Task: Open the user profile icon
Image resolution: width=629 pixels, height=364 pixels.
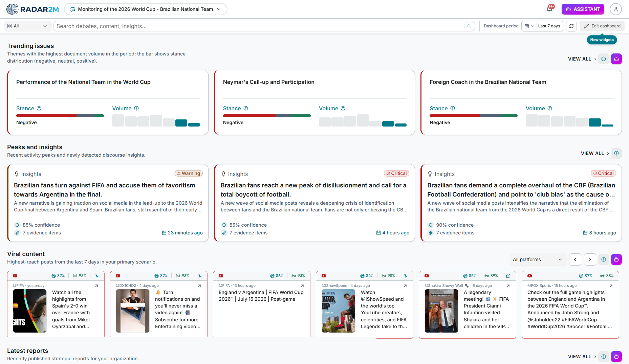Action: pyautogui.click(x=615, y=9)
